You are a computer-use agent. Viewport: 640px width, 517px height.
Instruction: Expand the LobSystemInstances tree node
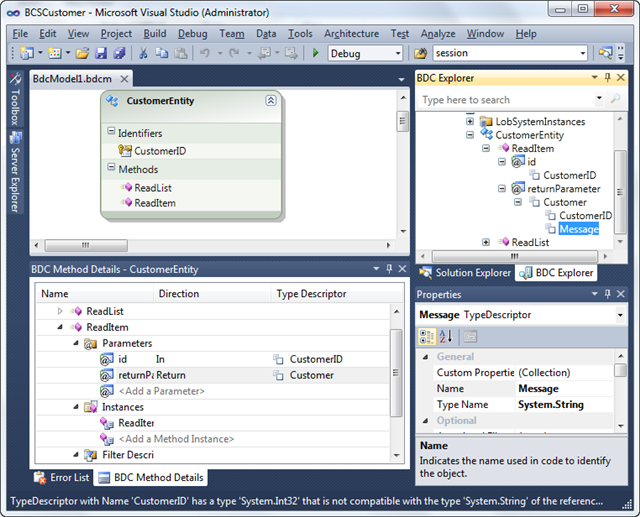[x=470, y=121]
